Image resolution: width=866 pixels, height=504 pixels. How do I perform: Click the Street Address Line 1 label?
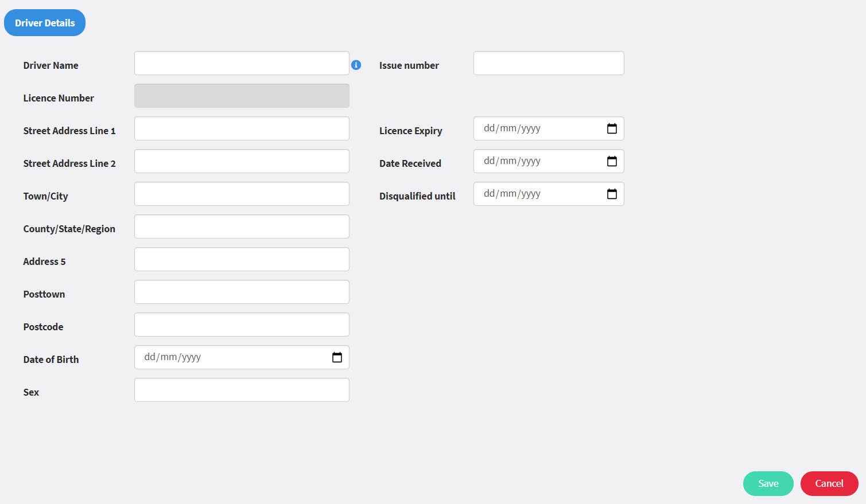tap(69, 131)
